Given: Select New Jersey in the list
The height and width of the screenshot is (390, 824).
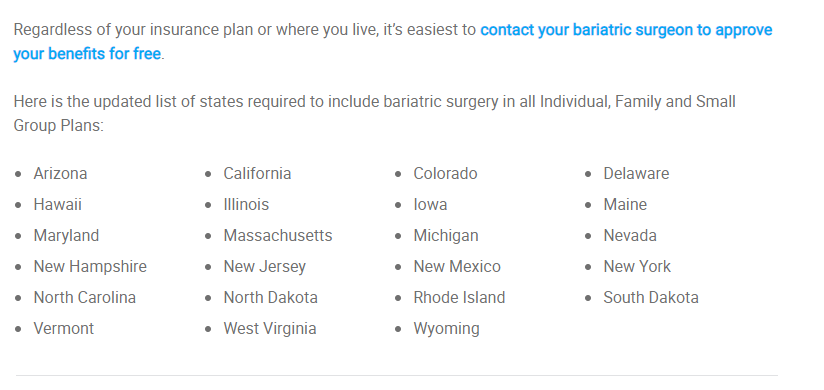Looking at the screenshot, I should click(264, 266).
